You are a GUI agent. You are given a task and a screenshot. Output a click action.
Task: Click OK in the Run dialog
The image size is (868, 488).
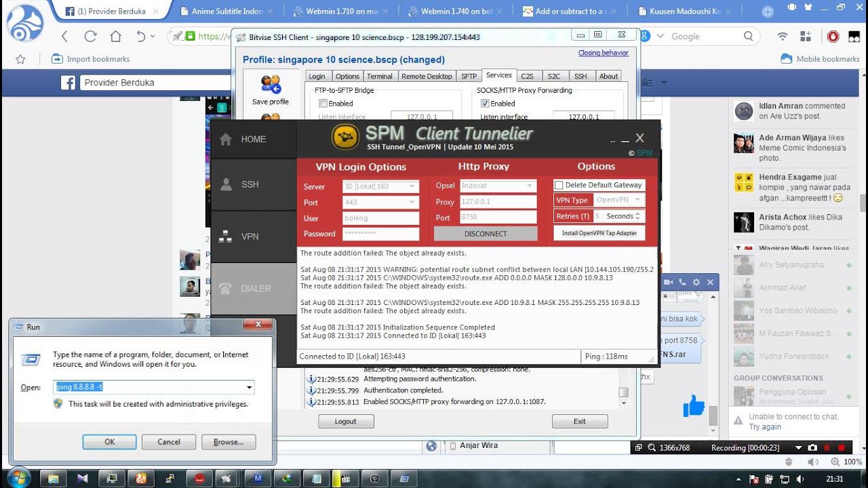pyautogui.click(x=110, y=442)
